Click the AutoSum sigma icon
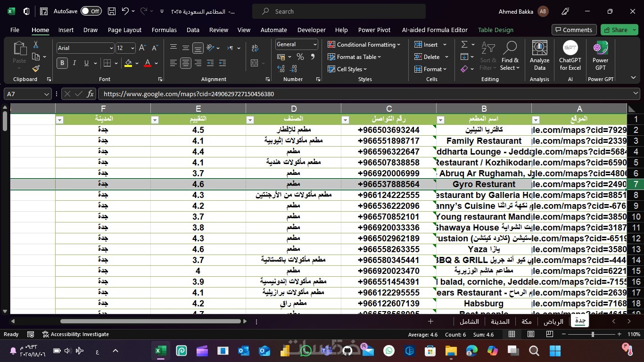 (464, 44)
